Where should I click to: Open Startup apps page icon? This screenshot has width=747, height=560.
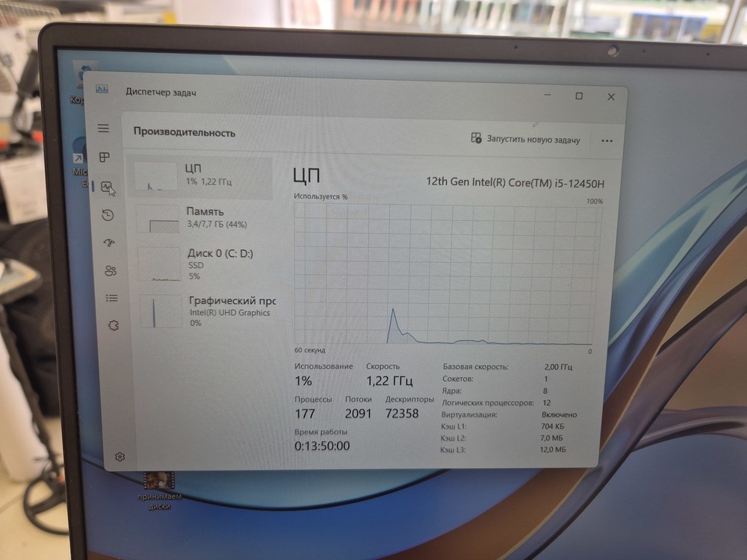110,243
